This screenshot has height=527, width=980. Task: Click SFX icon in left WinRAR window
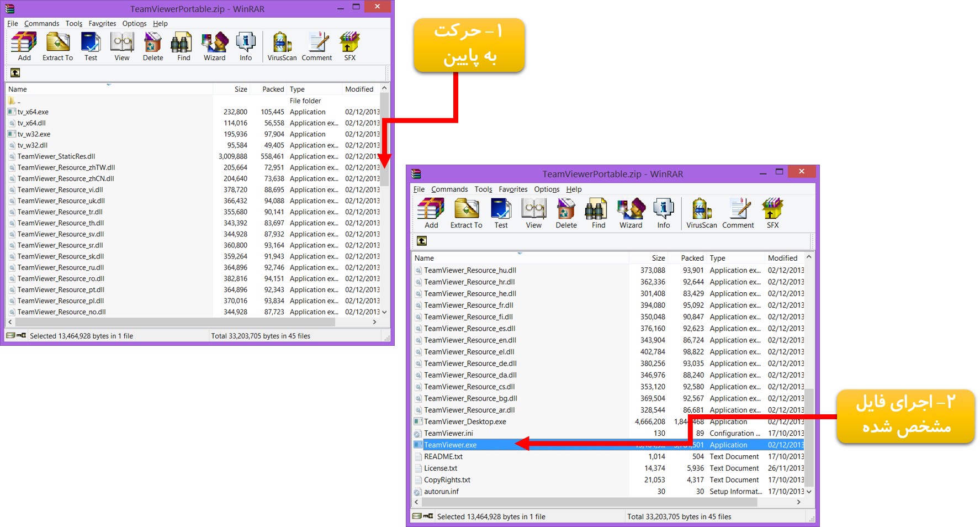349,46
